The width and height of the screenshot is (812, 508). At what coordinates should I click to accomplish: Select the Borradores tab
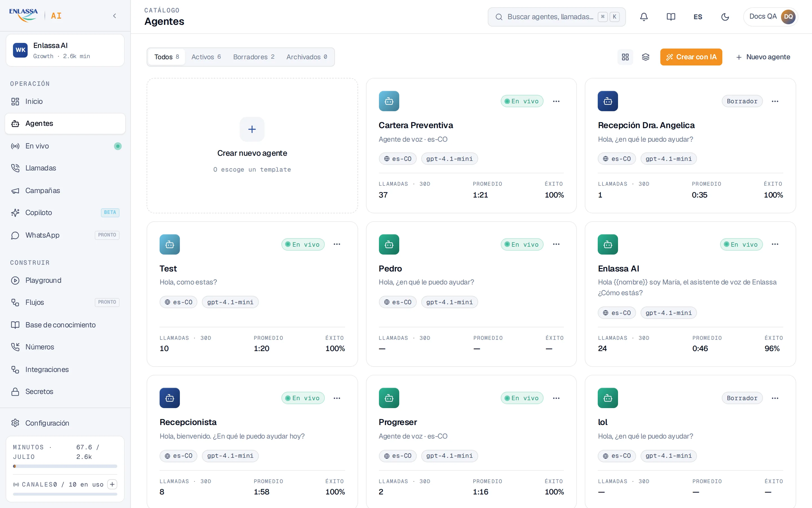click(x=254, y=57)
